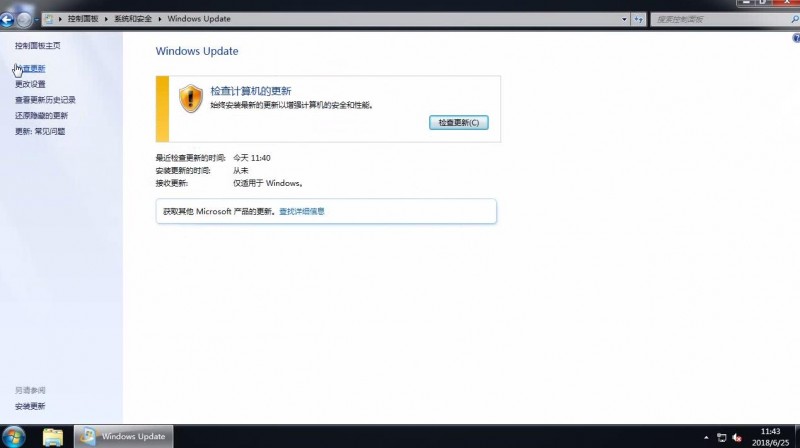Click the search magnifier icon

click(795, 19)
